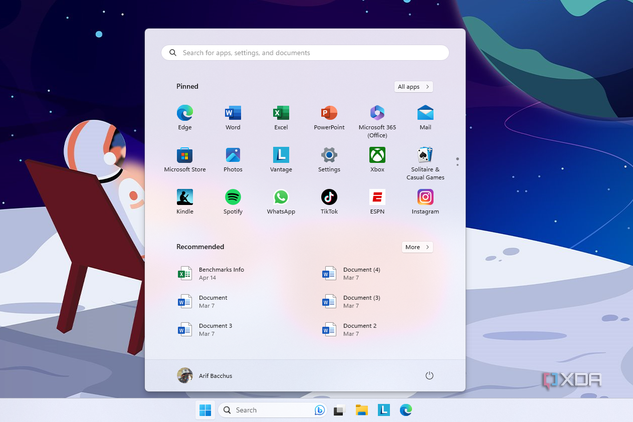The width and height of the screenshot is (633, 422).
Task: Open Microsoft Store
Action: (185, 160)
